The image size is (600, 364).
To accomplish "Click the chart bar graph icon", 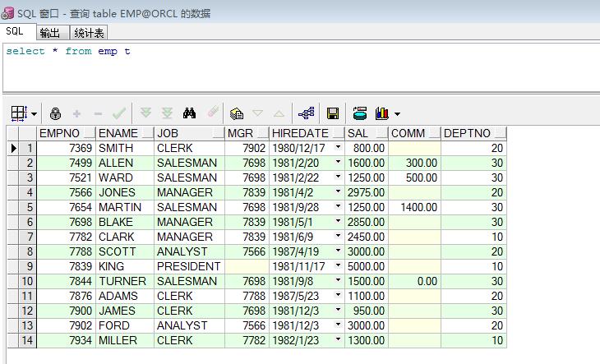I will pos(382,113).
